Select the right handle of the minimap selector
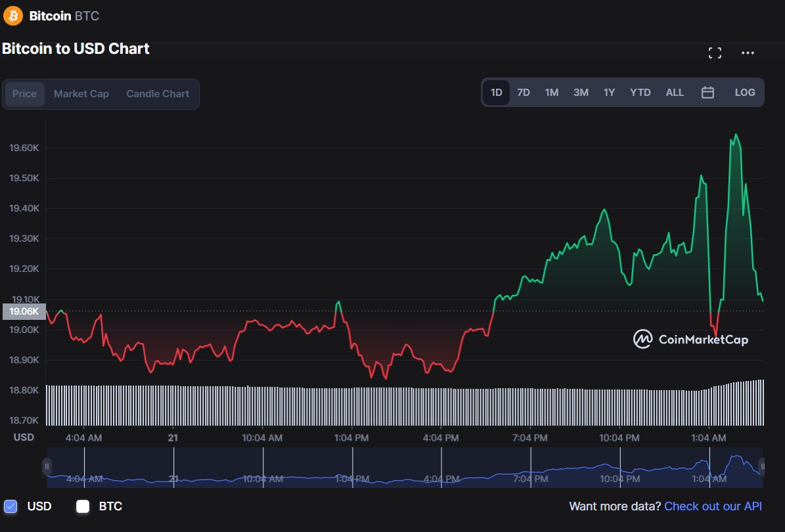785x532 pixels. pyautogui.click(x=762, y=466)
